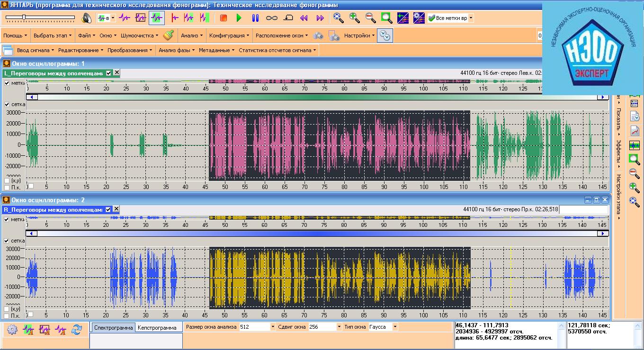
Task: Switch to the Кепстрограмма tab
Action: (156, 327)
